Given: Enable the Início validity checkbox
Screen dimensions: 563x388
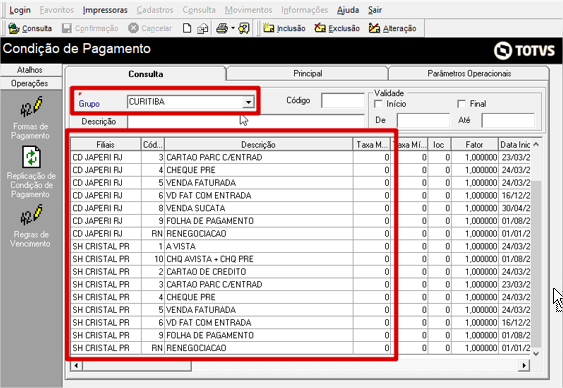Looking at the screenshot, I should 378,104.
